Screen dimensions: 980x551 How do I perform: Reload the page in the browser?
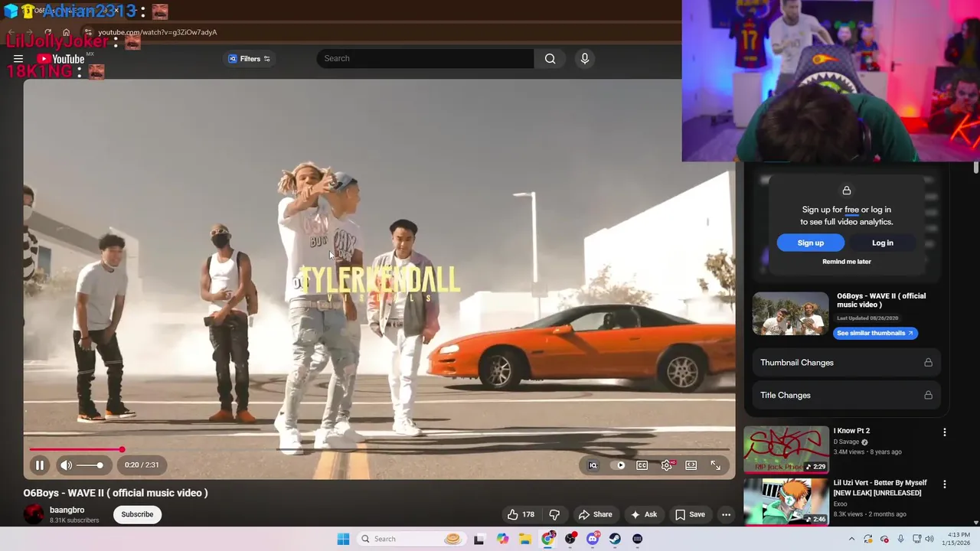point(47,32)
